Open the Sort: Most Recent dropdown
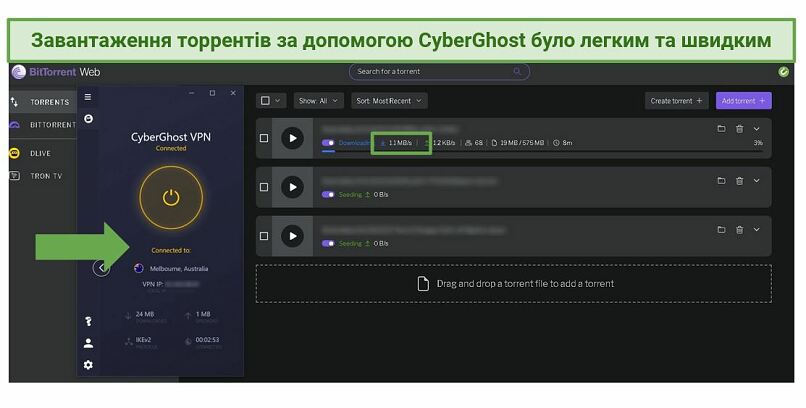Screen dimensions: 806x408 pos(389,101)
